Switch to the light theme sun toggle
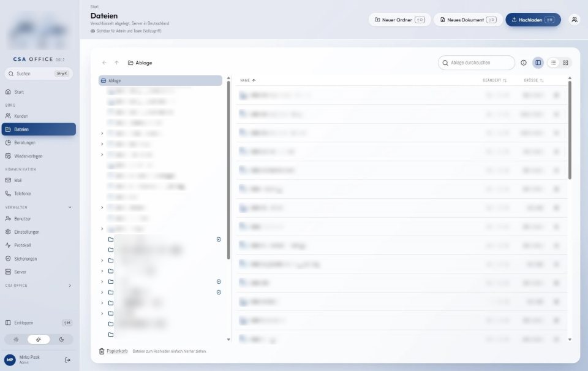The height and width of the screenshot is (371, 588). tap(16, 340)
